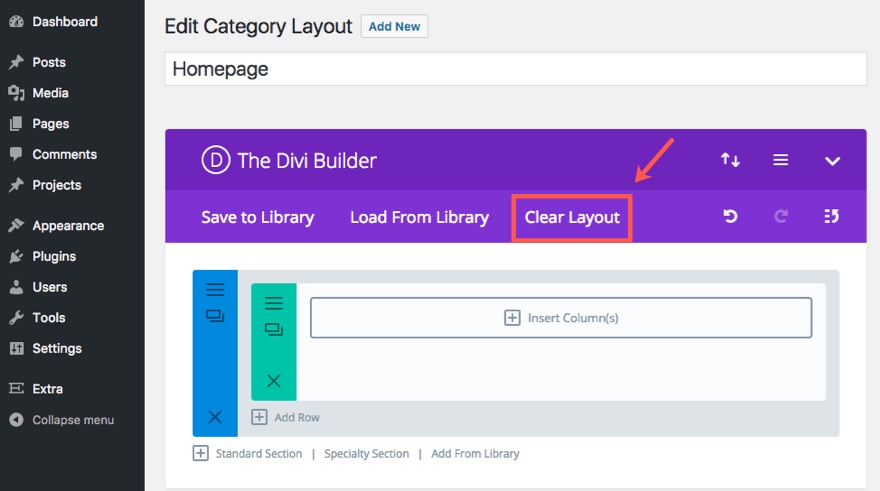Duplicate the blue section via clone icon

click(215, 316)
